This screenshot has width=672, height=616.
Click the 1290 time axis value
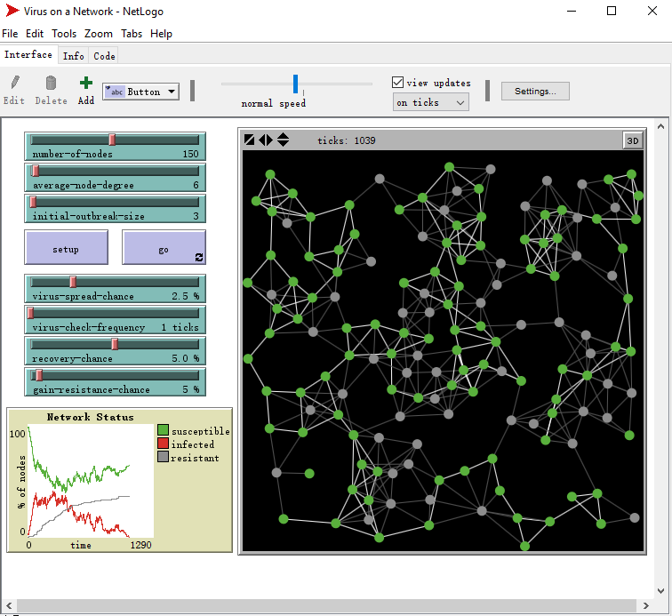click(141, 545)
